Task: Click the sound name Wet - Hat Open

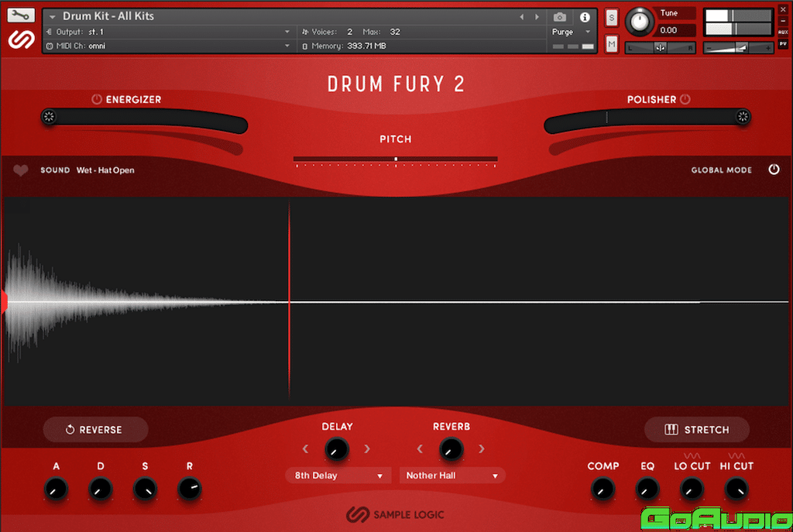Action: (105, 170)
